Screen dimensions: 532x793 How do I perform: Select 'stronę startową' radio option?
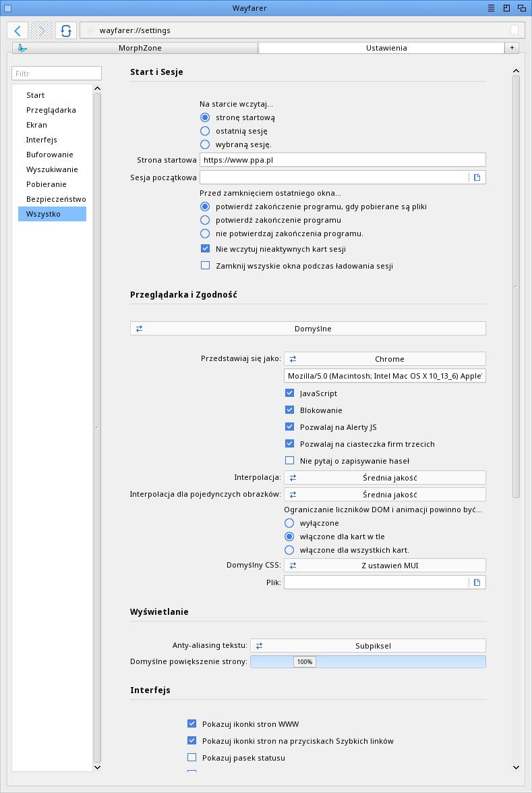pyautogui.click(x=204, y=117)
